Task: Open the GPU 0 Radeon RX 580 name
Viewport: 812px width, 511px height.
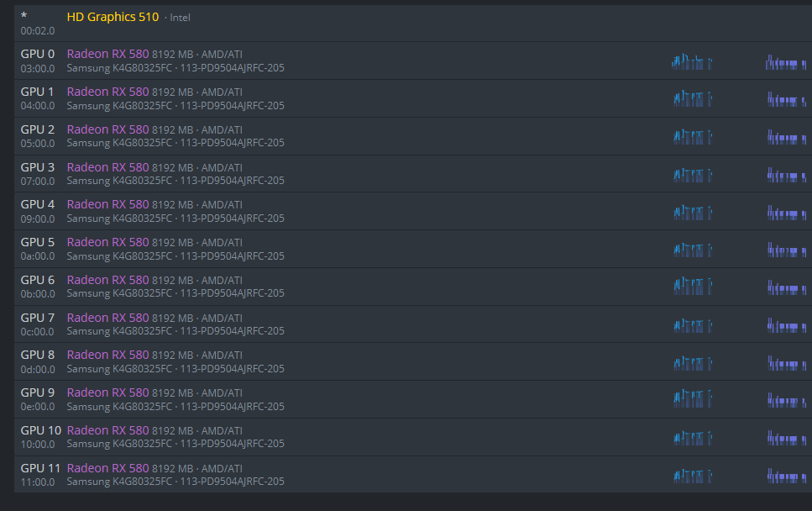Action: coord(107,55)
